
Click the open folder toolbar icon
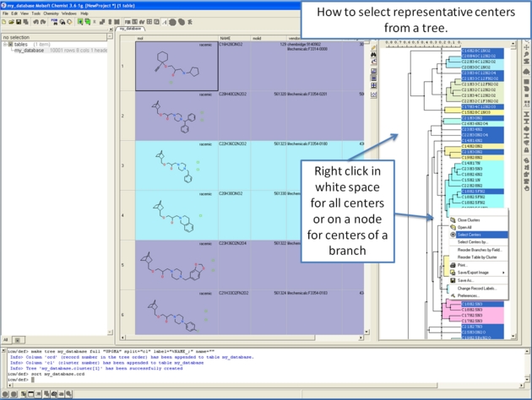[x=12, y=21]
